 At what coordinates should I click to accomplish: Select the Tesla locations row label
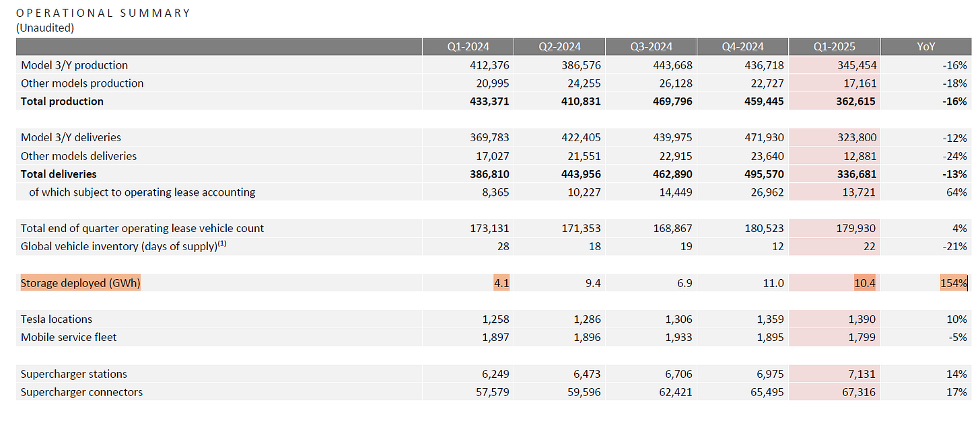[x=57, y=319]
